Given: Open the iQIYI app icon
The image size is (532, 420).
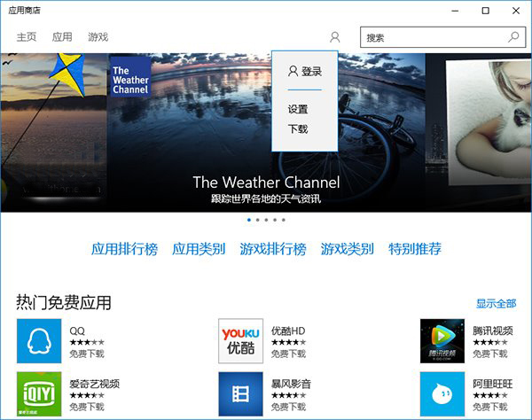Looking at the screenshot, I should 39,394.
